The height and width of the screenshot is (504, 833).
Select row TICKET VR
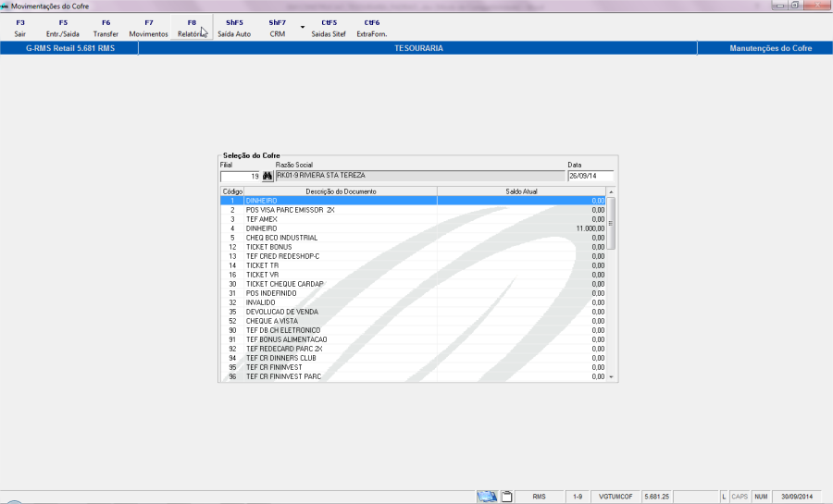coord(413,275)
